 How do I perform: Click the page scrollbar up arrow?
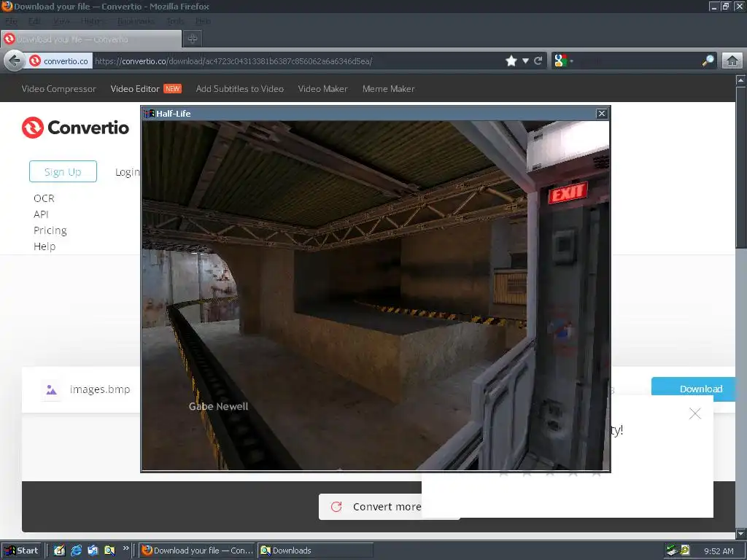[741, 80]
